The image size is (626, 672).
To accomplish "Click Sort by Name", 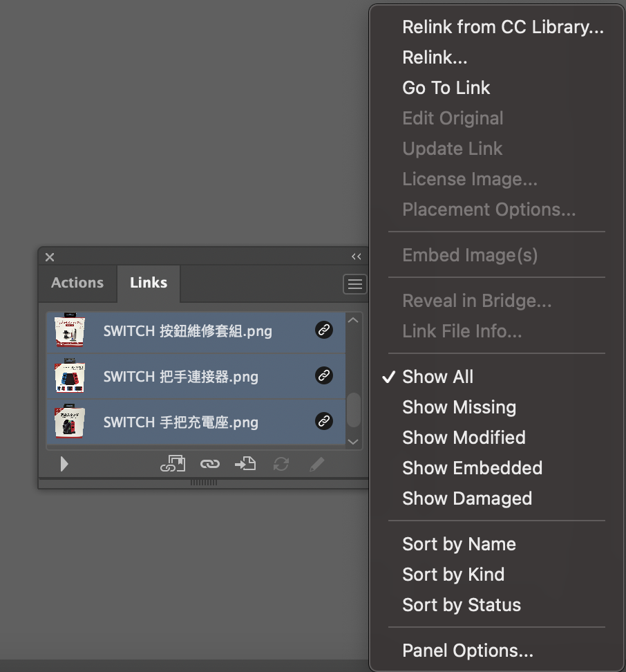I will pyautogui.click(x=459, y=544).
